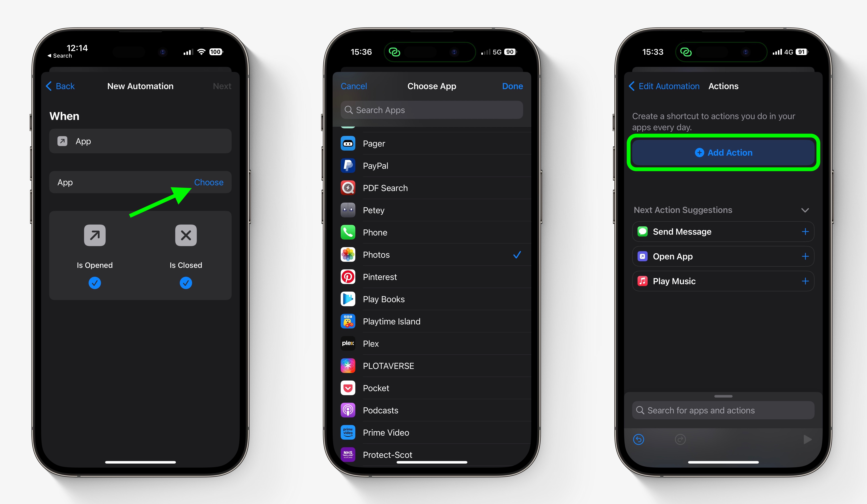Toggle Is Opened checkbox in automation
Image resolution: width=867 pixels, height=504 pixels.
coord(94,283)
